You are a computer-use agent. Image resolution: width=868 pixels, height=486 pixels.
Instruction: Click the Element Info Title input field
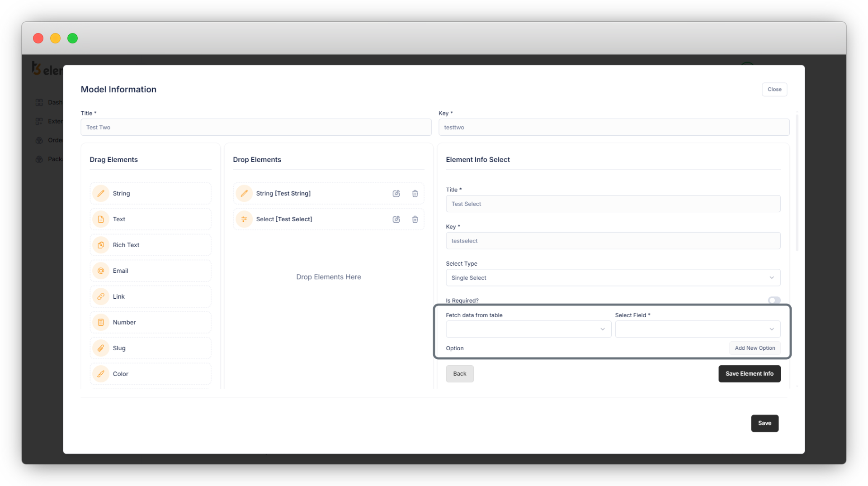613,204
